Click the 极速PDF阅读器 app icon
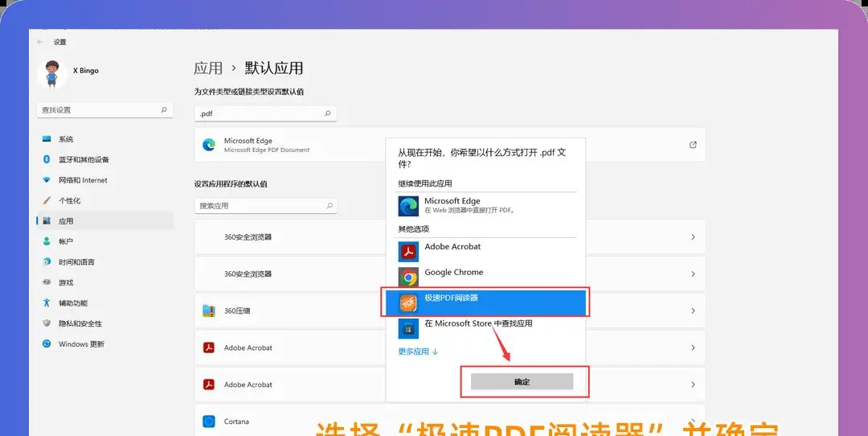Image resolution: width=868 pixels, height=436 pixels. click(x=408, y=302)
